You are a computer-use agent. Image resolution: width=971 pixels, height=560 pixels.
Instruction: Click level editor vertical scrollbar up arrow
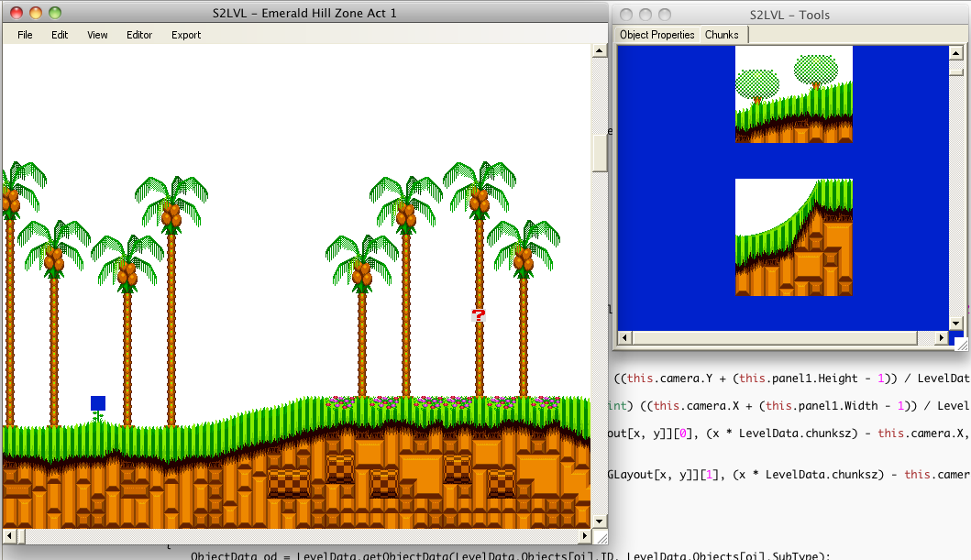click(x=599, y=50)
